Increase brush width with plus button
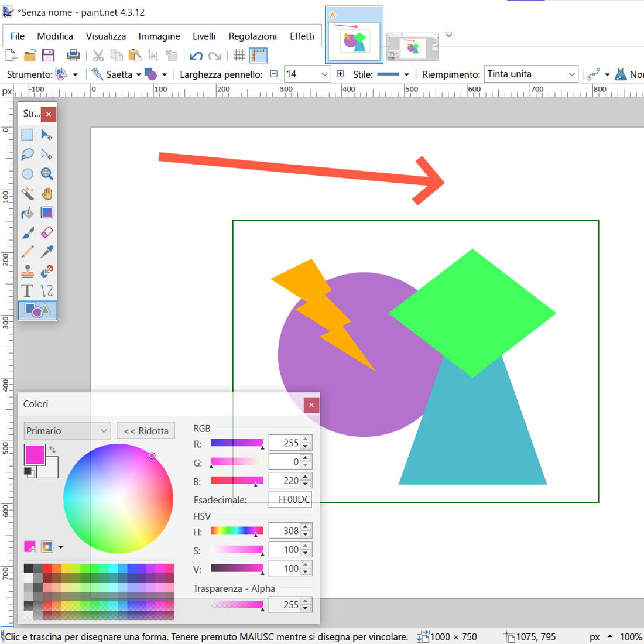Image resolution: width=644 pixels, height=644 pixels. pyautogui.click(x=341, y=74)
